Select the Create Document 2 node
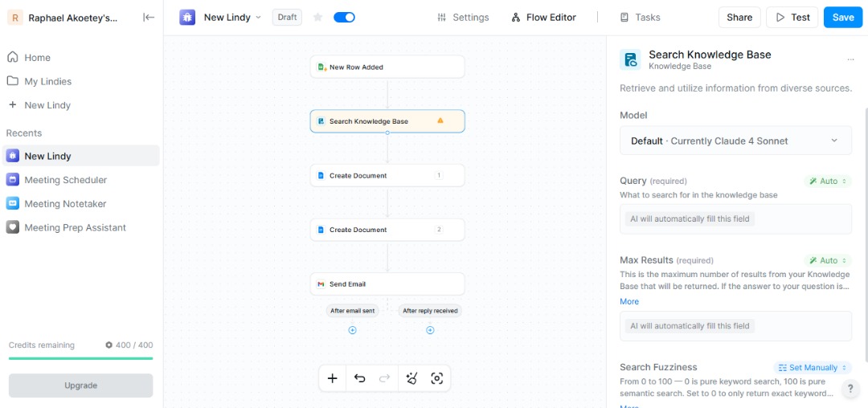 point(387,230)
